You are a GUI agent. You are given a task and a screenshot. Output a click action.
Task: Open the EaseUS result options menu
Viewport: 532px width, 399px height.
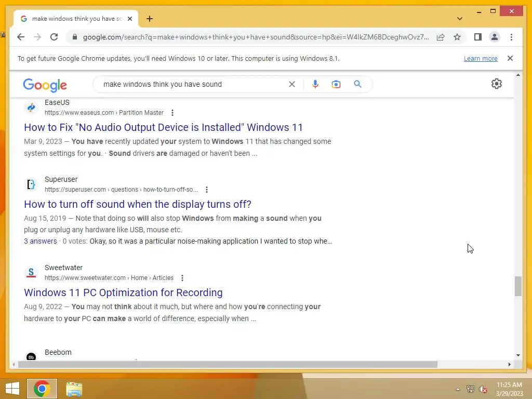[172, 113]
